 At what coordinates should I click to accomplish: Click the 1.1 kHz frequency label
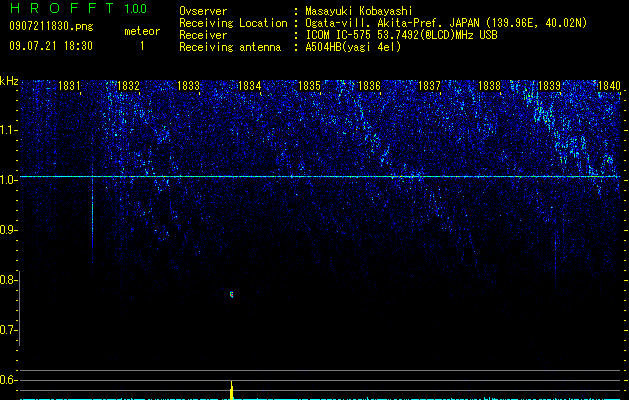pyautogui.click(x=8, y=131)
